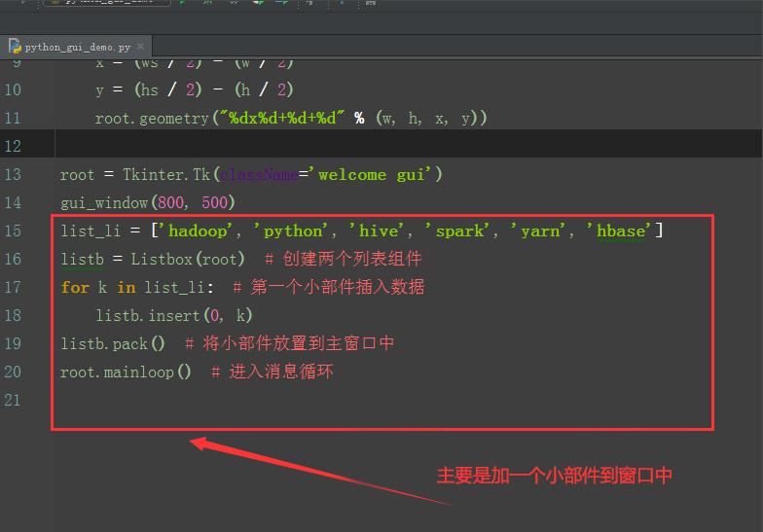Image resolution: width=763 pixels, height=532 pixels.
Task: Click the 'welcome gui' string
Action: pos(370,174)
